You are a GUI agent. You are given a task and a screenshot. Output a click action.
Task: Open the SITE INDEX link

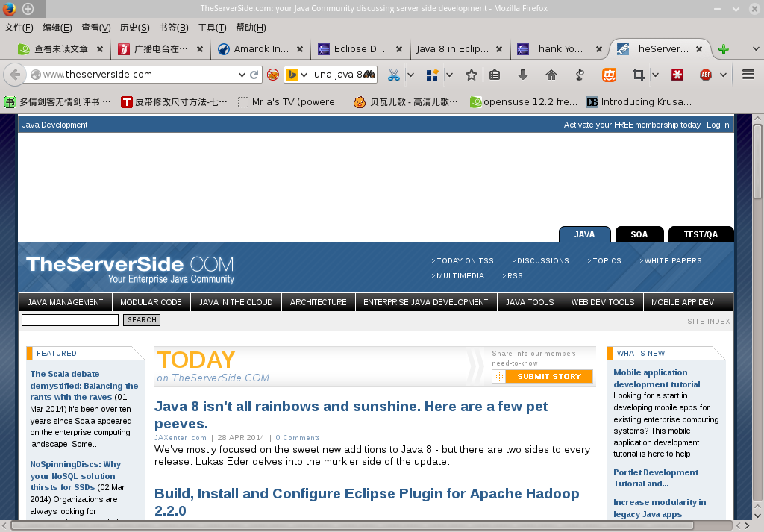click(x=709, y=322)
